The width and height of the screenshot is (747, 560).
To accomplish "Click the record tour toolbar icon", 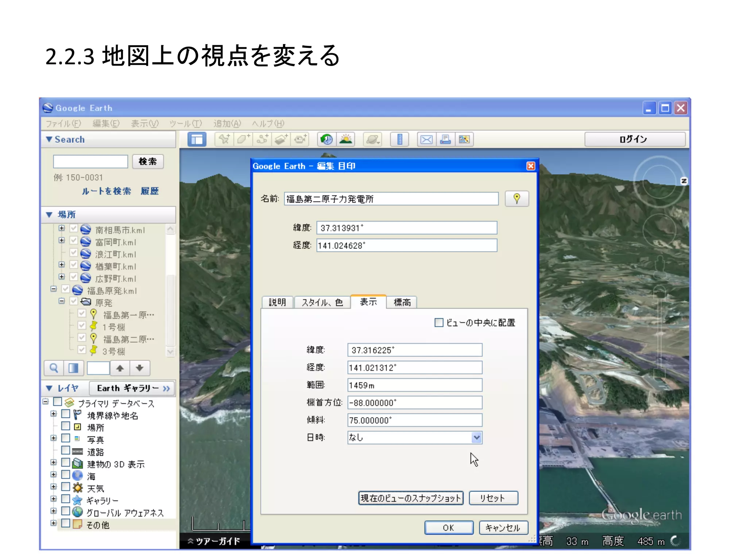I will click(x=300, y=139).
